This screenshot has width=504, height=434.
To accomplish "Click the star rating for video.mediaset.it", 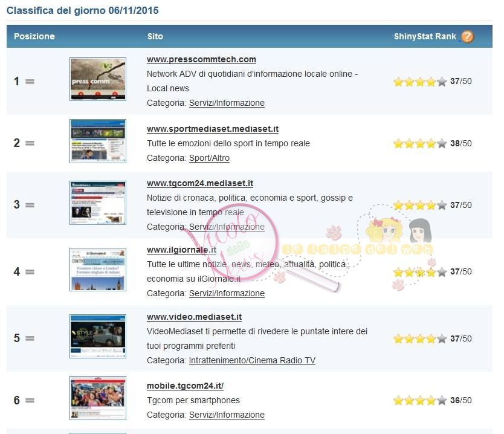I will (420, 338).
